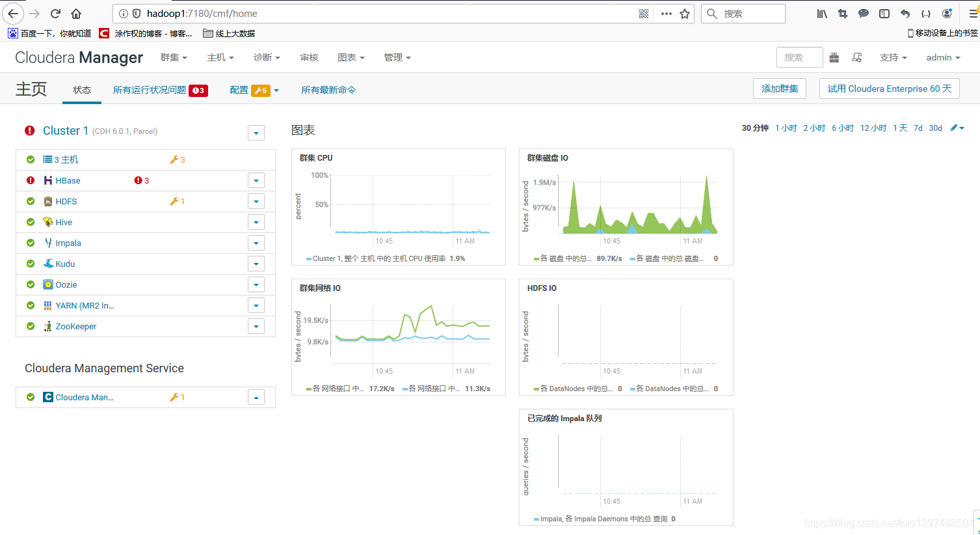Open the HDFS actions dropdown arrow
Screen dimensions: 980x535
click(x=256, y=202)
